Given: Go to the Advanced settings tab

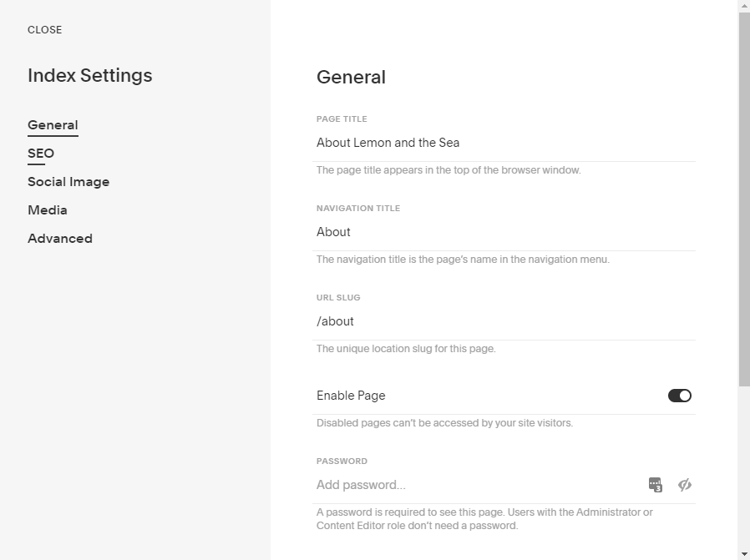Looking at the screenshot, I should point(60,239).
